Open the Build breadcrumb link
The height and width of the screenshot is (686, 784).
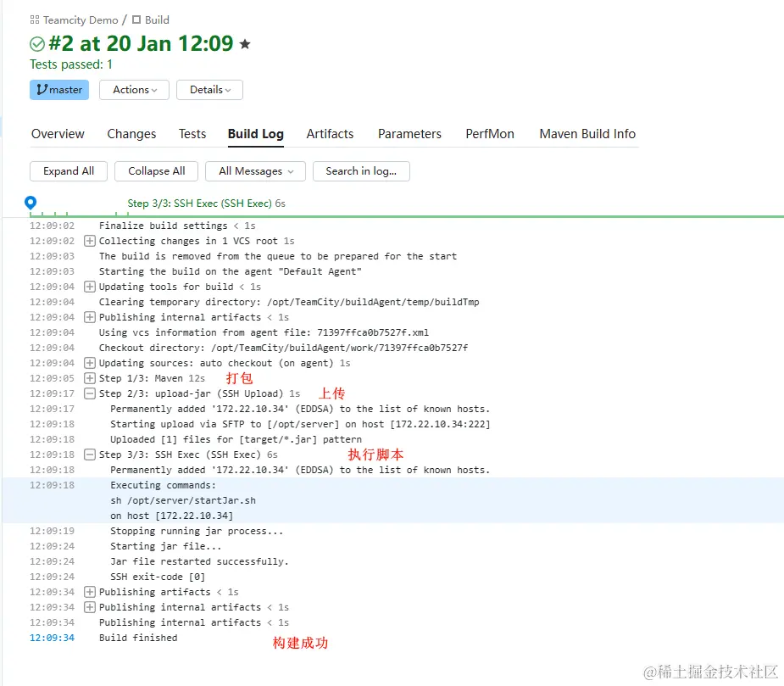[x=157, y=20]
